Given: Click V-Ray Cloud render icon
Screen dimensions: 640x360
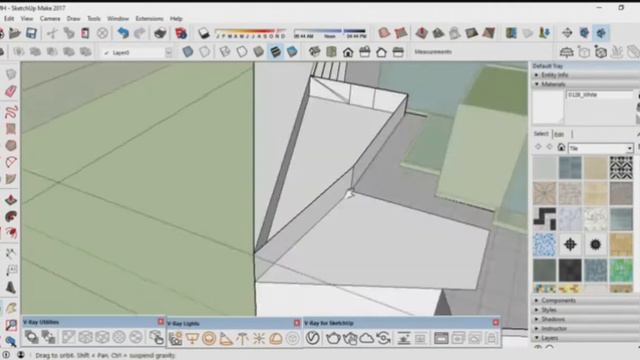Looking at the screenshot, I should click(367, 338).
